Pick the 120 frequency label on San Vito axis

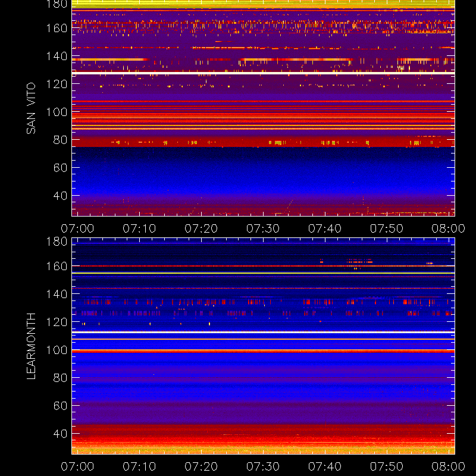coord(57,84)
